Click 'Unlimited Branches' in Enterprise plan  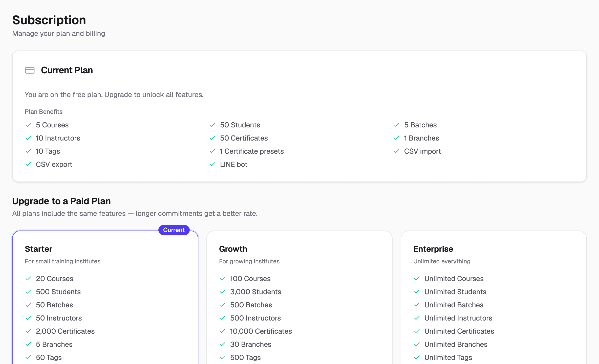click(x=456, y=344)
